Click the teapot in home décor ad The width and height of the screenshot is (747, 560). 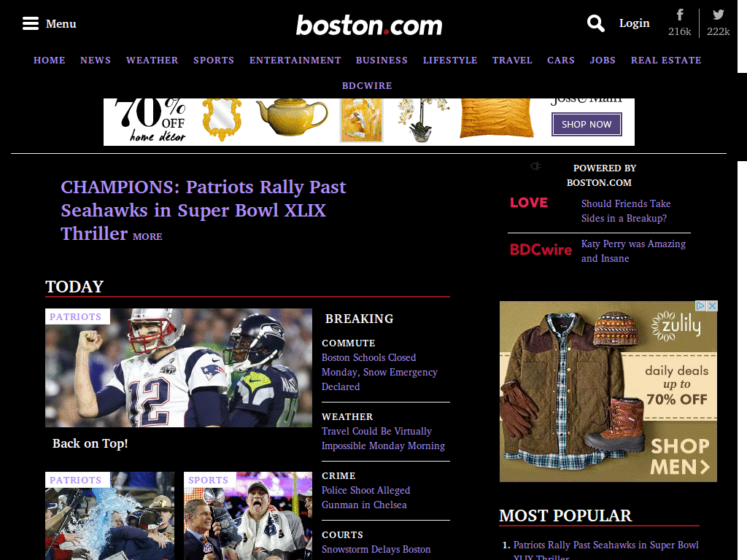(x=292, y=117)
